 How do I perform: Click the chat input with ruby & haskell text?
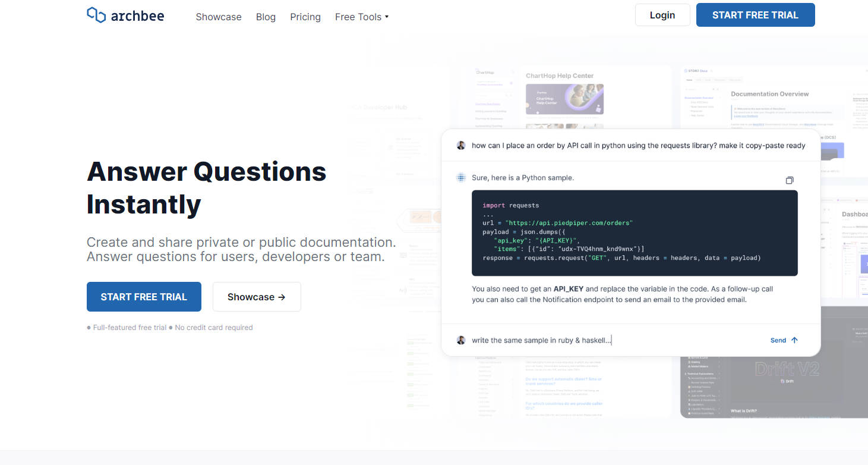pyautogui.click(x=612, y=340)
